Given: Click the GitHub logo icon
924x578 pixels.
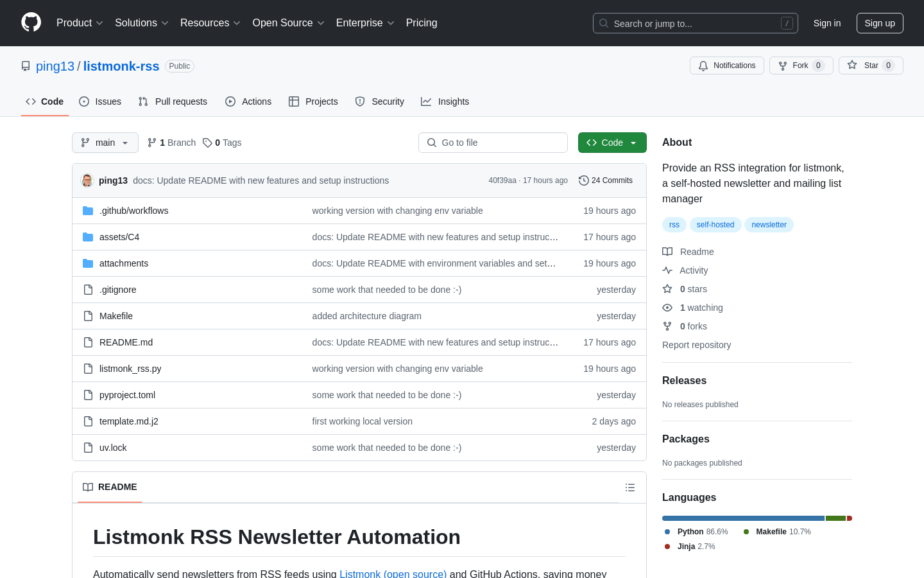Looking at the screenshot, I should coord(31,22).
